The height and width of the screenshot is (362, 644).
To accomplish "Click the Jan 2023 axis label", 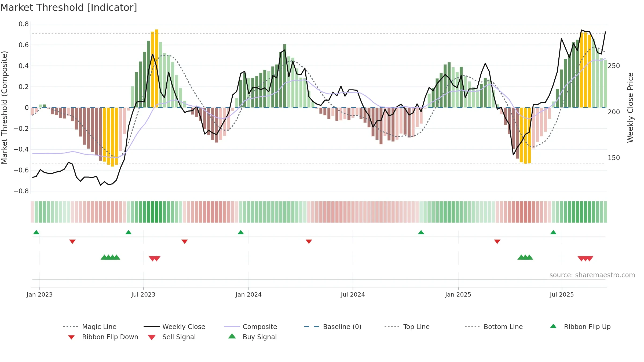I will [40, 294].
